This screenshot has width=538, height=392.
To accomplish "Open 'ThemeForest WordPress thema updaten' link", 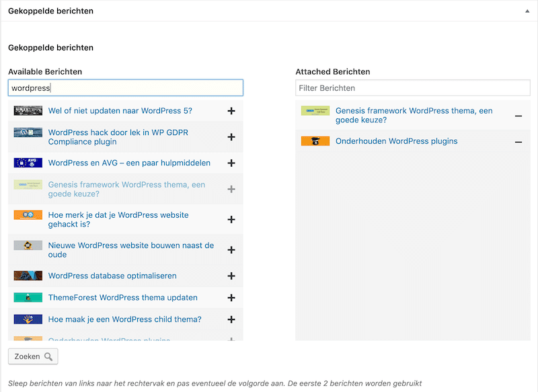I will click(123, 298).
